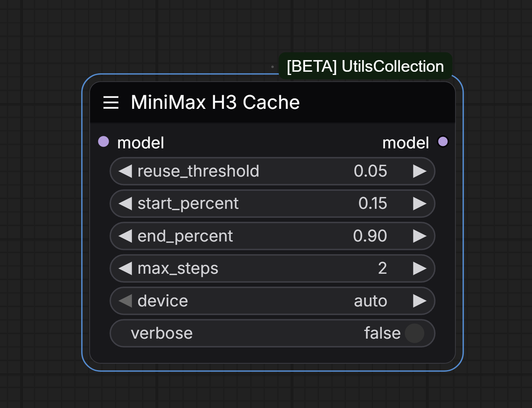This screenshot has height=408, width=532.
Task: Decrease start_percent using left arrow
Action: pyautogui.click(x=125, y=204)
